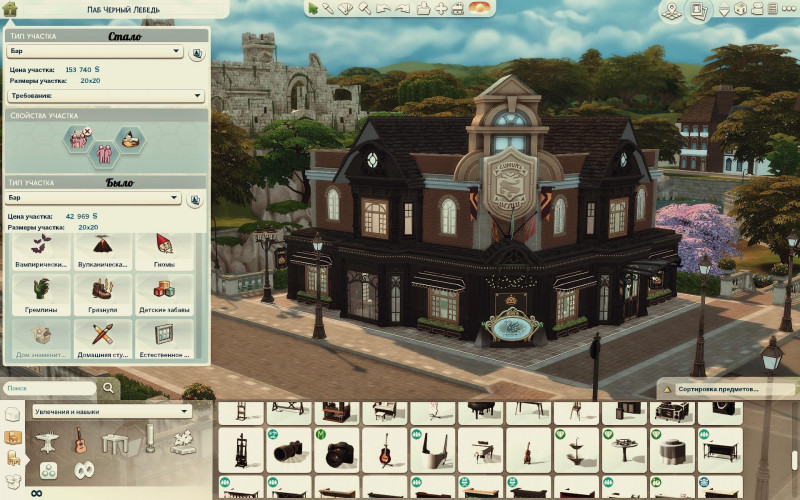Click the icon button beside lower Бар dropdown
Viewport: 800px width, 500px height.
(194, 200)
